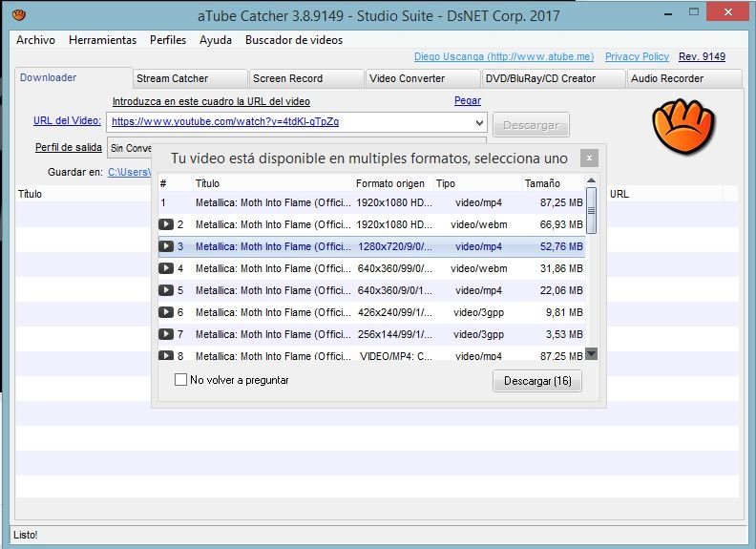Select the 66,93 MB video/webm row

click(371, 224)
